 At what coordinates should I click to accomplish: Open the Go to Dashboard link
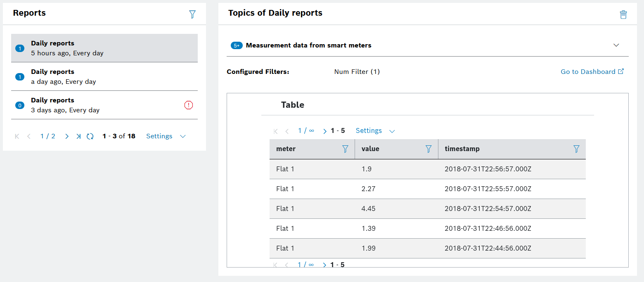(x=592, y=72)
